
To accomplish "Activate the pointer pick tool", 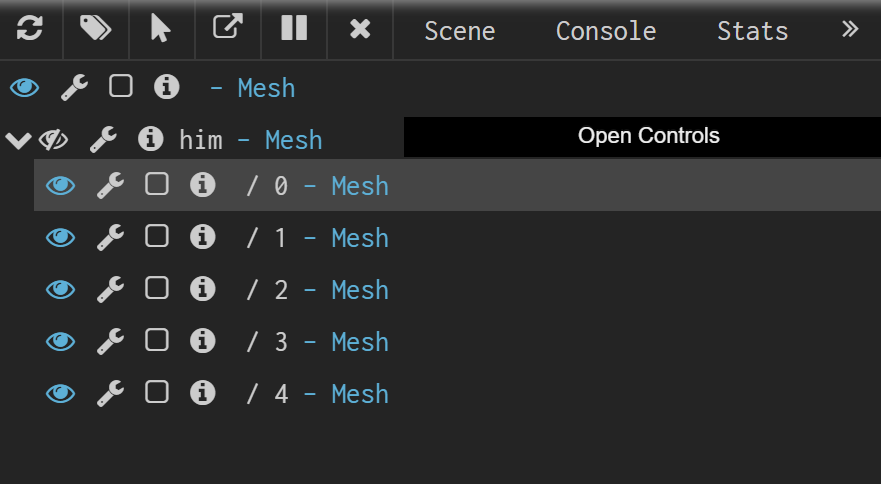I will 161,28.
